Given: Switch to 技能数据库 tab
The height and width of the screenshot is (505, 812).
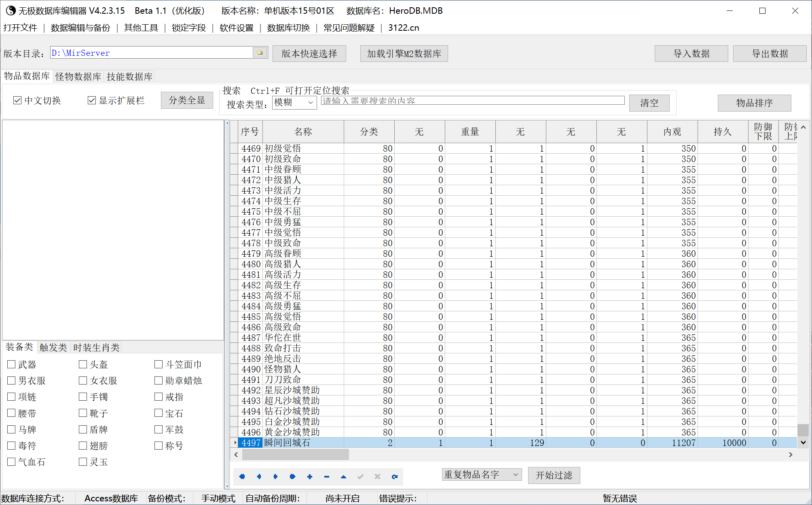Looking at the screenshot, I should tap(129, 76).
